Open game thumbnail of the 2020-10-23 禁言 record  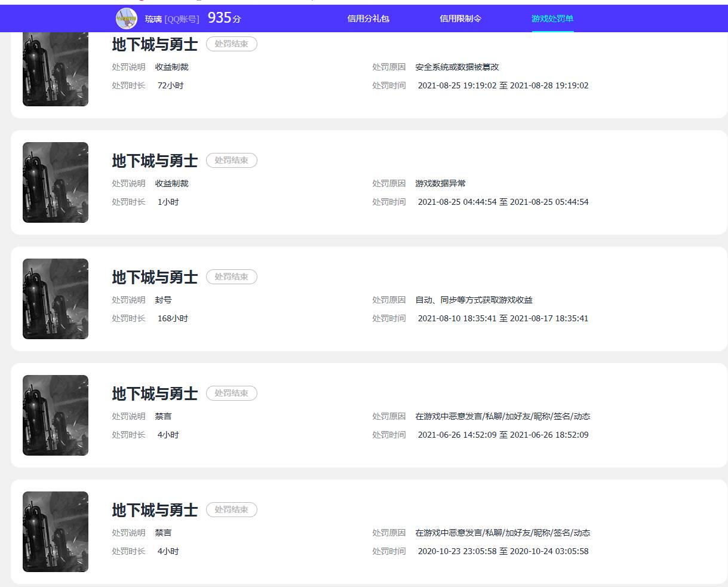[x=56, y=531]
